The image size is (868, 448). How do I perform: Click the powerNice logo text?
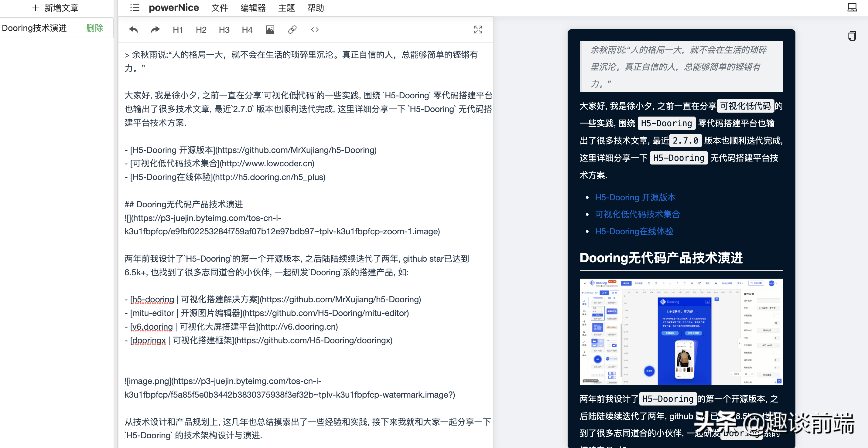pyautogui.click(x=174, y=8)
